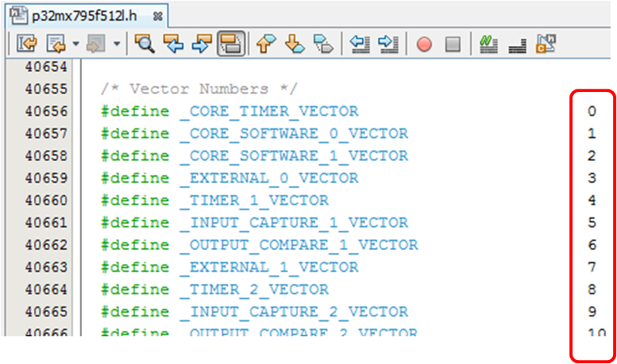This screenshot has width=617, height=364.
Task: Click line number 40663 in gutter
Action: pos(46,267)
